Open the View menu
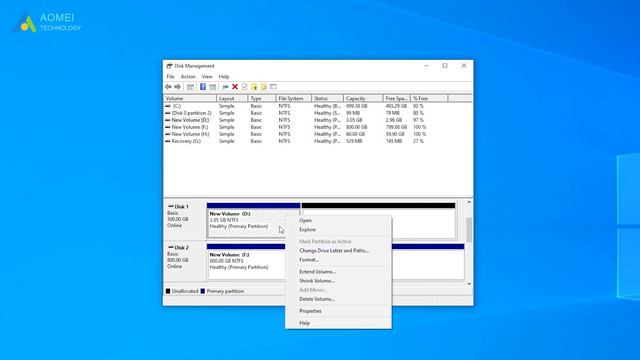 pos(207,77)
